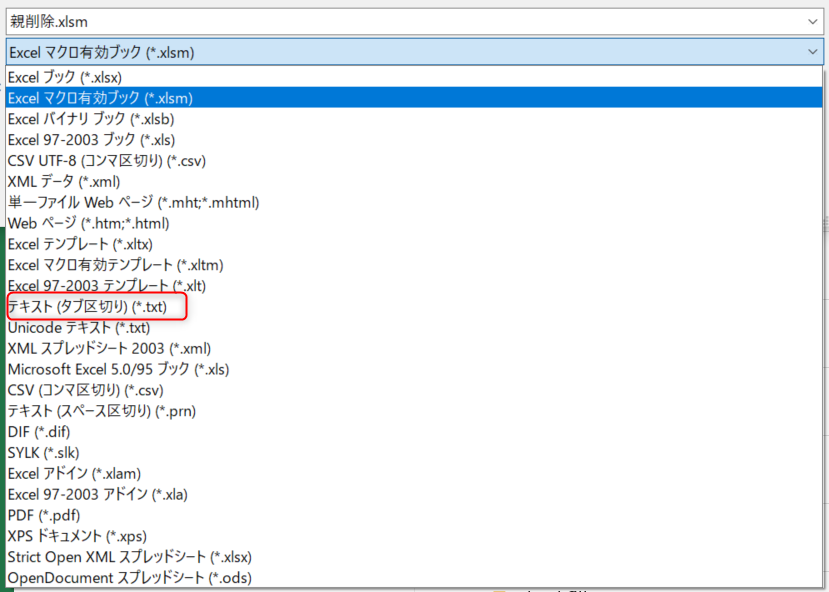Select 'テキスト (スペース区切り) (*.prn)'

(414, 411)
